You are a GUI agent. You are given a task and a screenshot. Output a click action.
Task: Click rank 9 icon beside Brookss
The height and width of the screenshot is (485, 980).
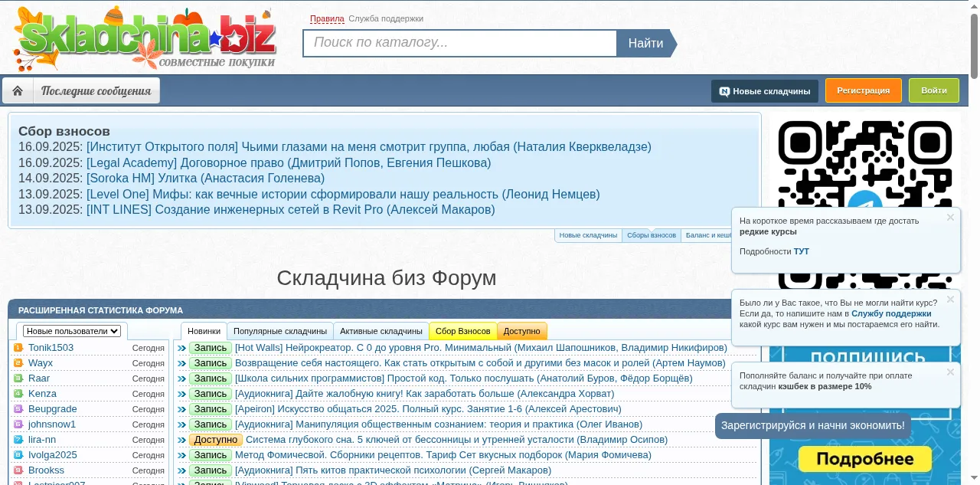(x=18, y=470)
